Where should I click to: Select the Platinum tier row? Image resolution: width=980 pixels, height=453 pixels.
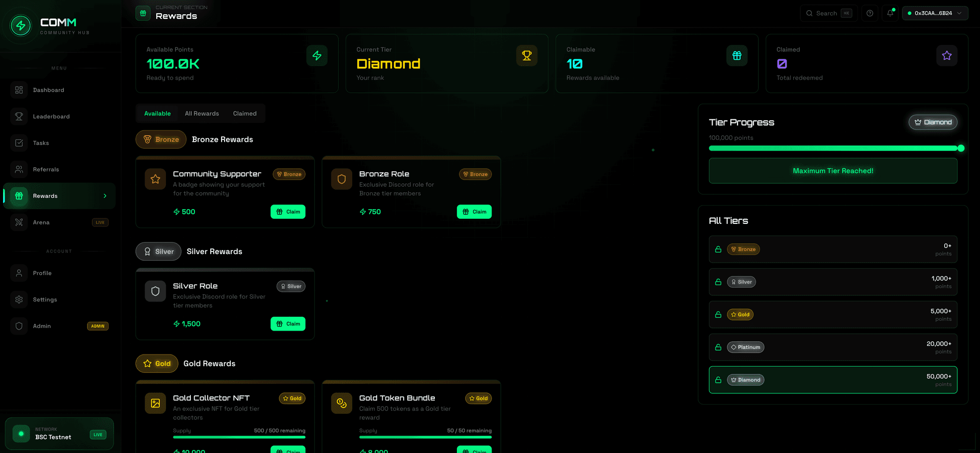point(832,347)
